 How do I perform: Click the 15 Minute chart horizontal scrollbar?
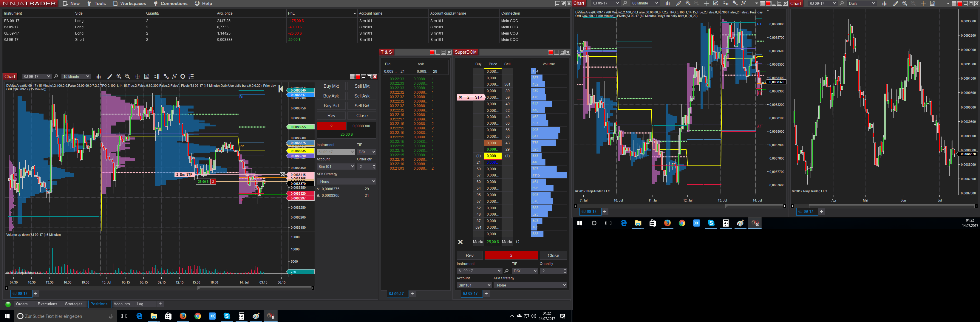point(254,288)
